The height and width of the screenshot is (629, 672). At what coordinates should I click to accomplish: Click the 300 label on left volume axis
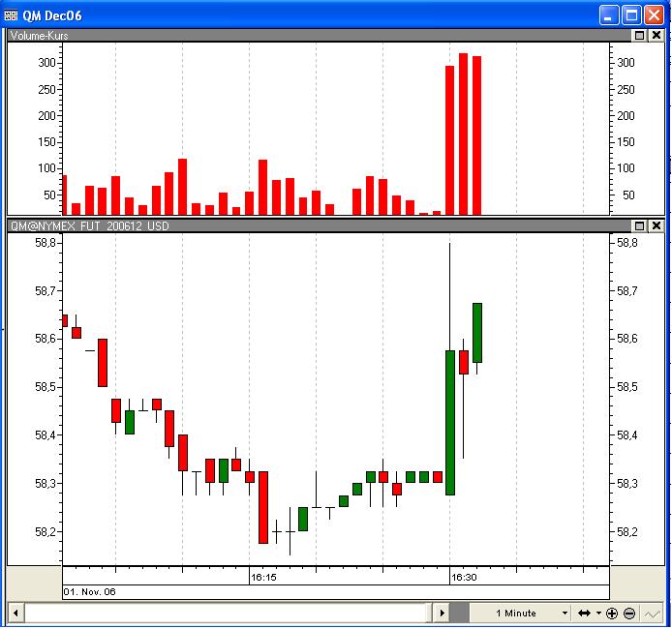pos(46,63)
